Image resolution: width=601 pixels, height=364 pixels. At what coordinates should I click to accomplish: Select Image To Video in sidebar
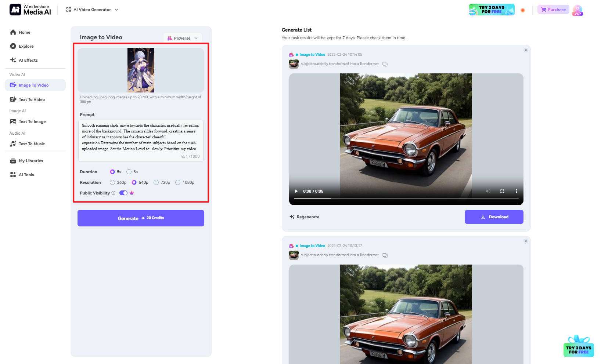point(35,85)
